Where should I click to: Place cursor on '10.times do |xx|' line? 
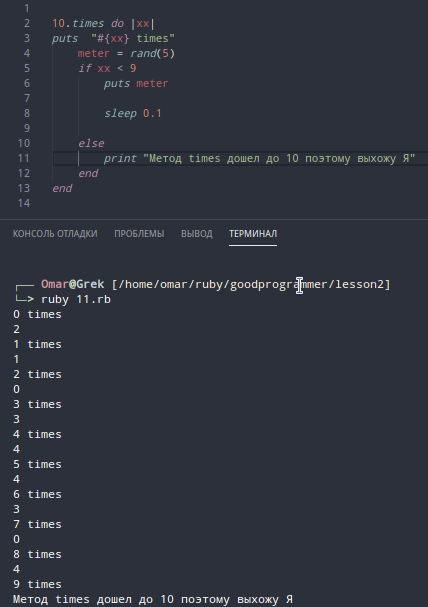(103, 23)
